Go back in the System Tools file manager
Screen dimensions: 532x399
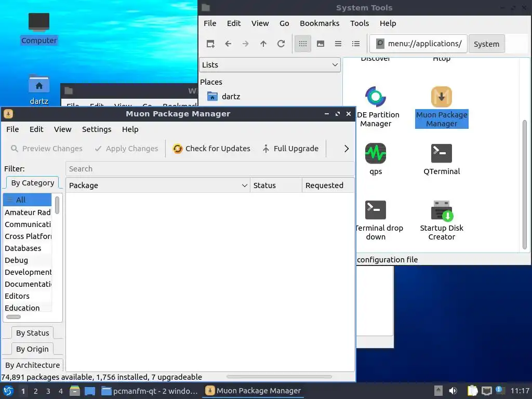(228, 44)
